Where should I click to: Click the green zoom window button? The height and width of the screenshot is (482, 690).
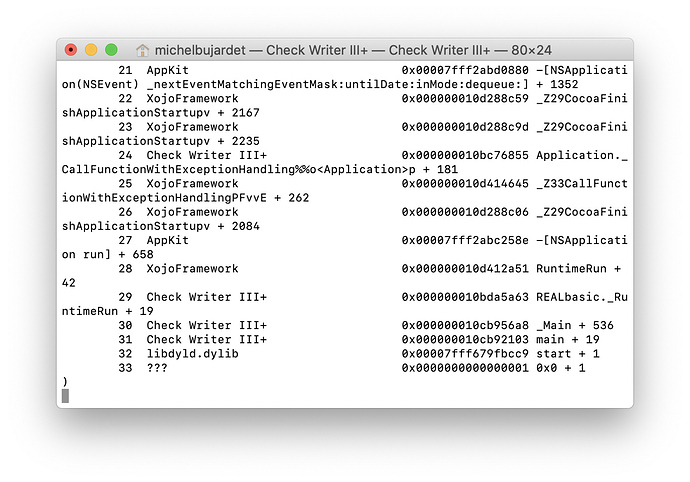click(x=111, y=50)
